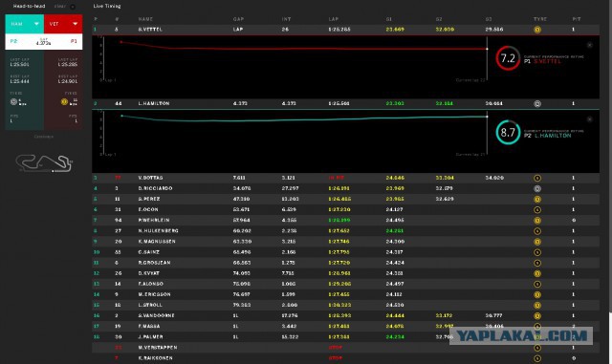Click the TYRE column header

[540, 19]
